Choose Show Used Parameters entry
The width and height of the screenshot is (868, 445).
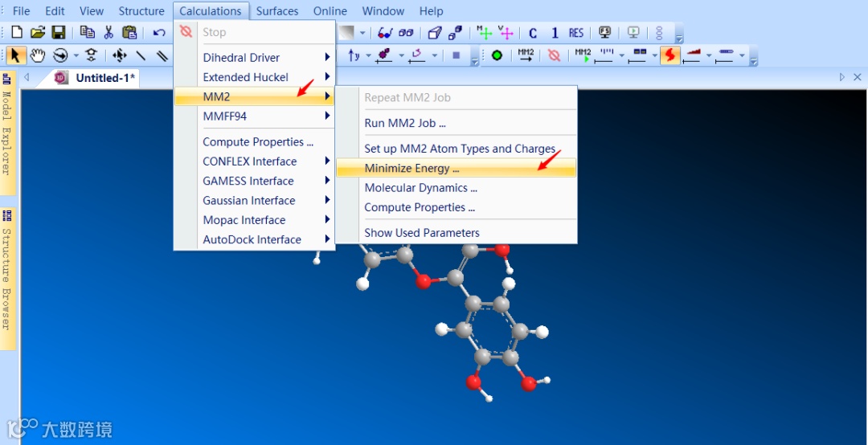click(457, 233)
